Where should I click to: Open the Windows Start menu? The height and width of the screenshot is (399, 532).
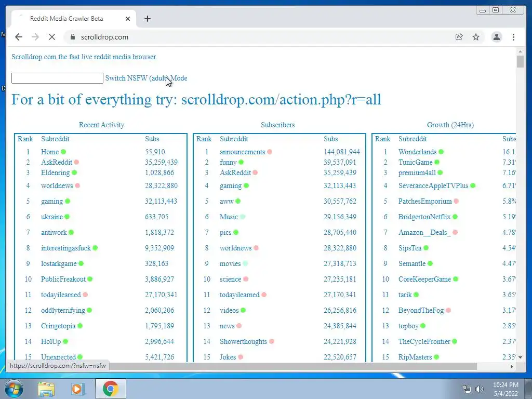click(14, 389)
